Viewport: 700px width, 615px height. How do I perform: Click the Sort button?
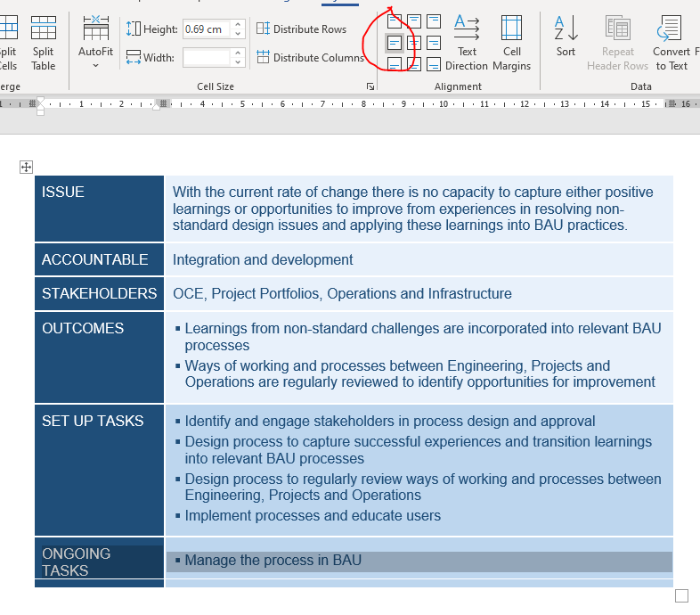click(x=566, y=37)
